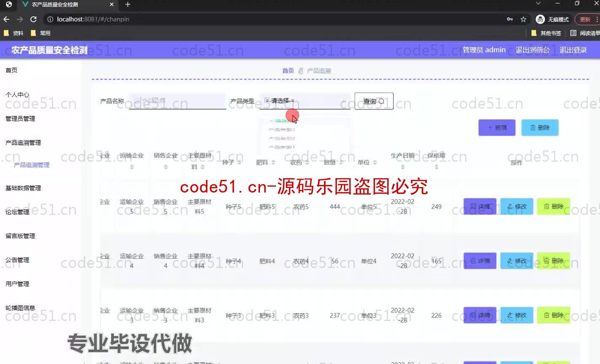600x364 pixels.
Task: Open 资料 bookmark folder
Action: click(x=14, y=33)
